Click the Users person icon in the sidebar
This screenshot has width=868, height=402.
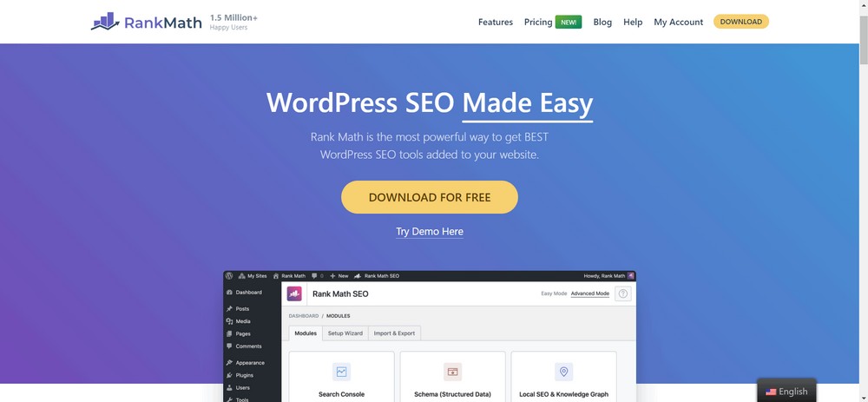coord(230,387)
